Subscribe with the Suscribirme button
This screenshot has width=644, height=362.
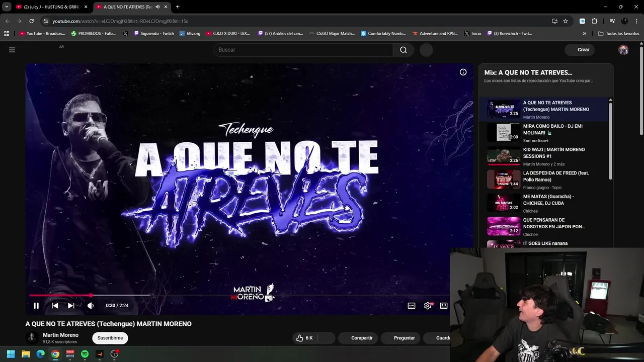coord(110,338)
